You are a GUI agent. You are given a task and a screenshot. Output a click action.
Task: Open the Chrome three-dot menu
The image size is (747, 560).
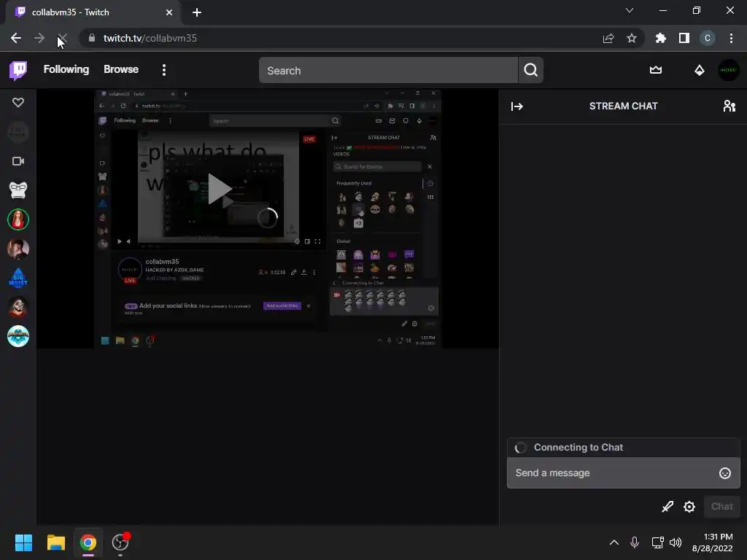[x=731, y=38]
